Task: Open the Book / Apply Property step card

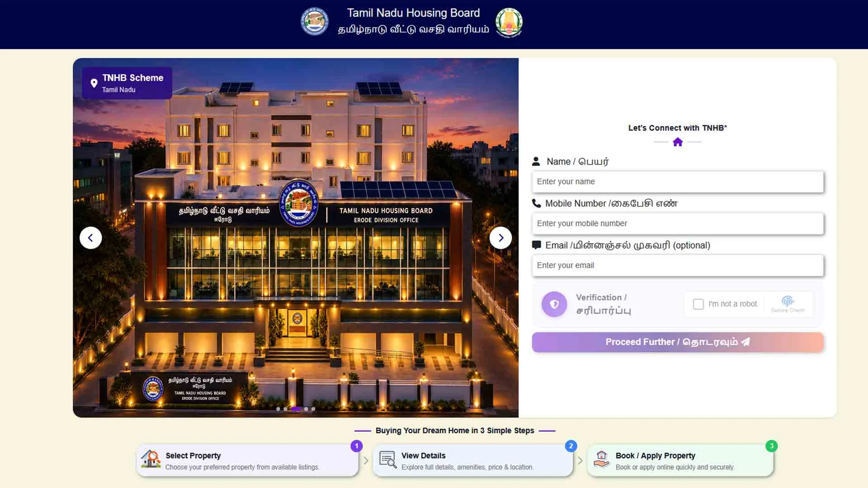Action: tap(680, 460)
